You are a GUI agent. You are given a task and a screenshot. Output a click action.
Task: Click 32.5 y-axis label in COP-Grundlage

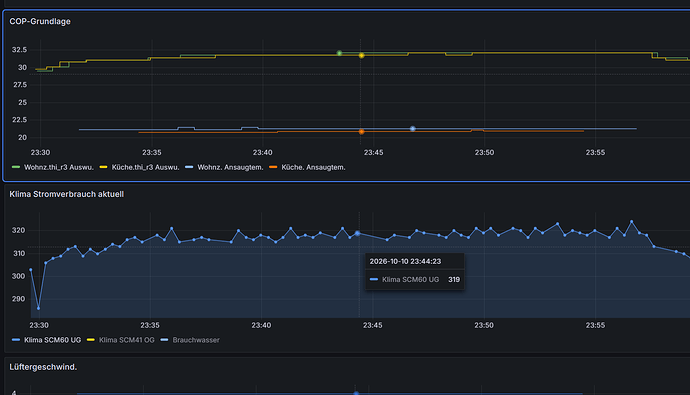[x=19, y=50]
